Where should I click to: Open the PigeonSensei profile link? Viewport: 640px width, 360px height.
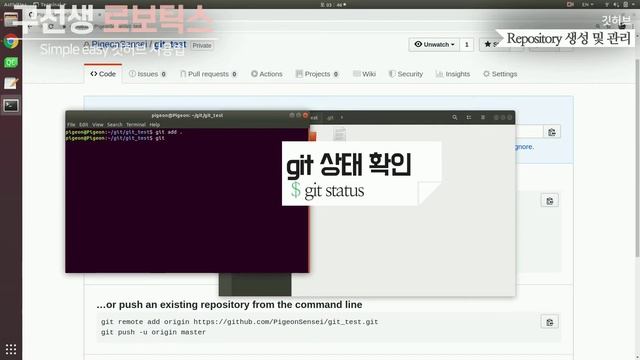tap(119, 44)
